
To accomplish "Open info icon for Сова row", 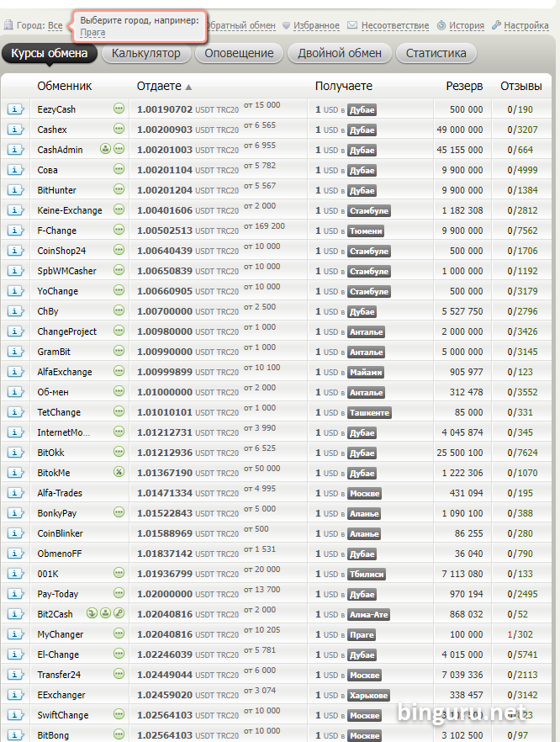I will point(15,170).
